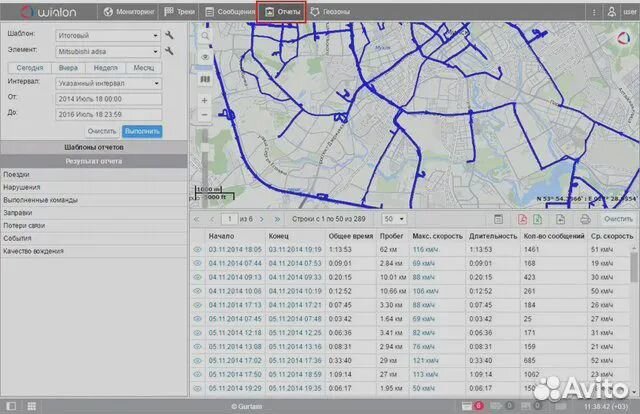Viewport: 640px width, 414px height.
Task: Click the От date field
Action: coord(109,99)
